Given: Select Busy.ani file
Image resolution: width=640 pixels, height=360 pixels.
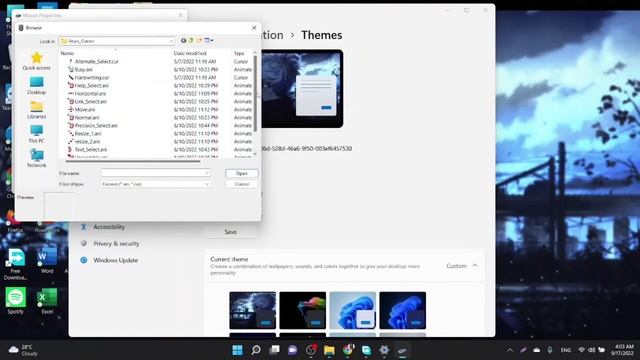Looking at the screenshot, I should pos(80,70).
